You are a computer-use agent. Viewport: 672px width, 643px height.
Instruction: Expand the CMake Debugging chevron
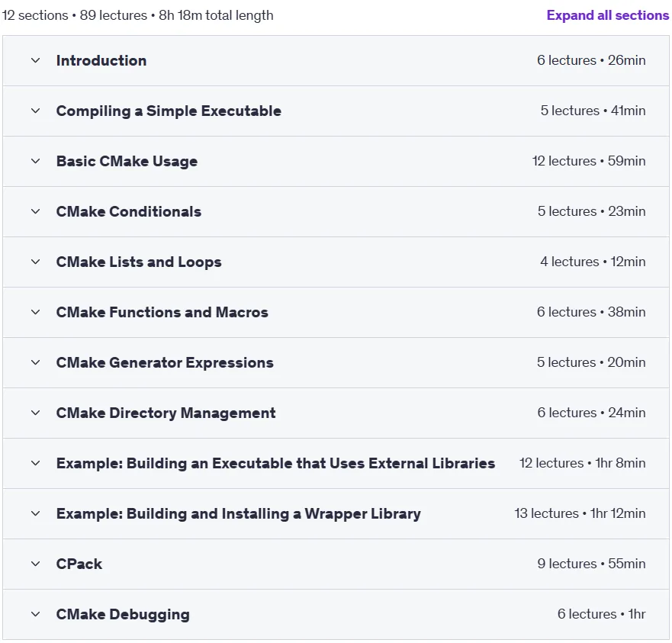pos(36,614)
